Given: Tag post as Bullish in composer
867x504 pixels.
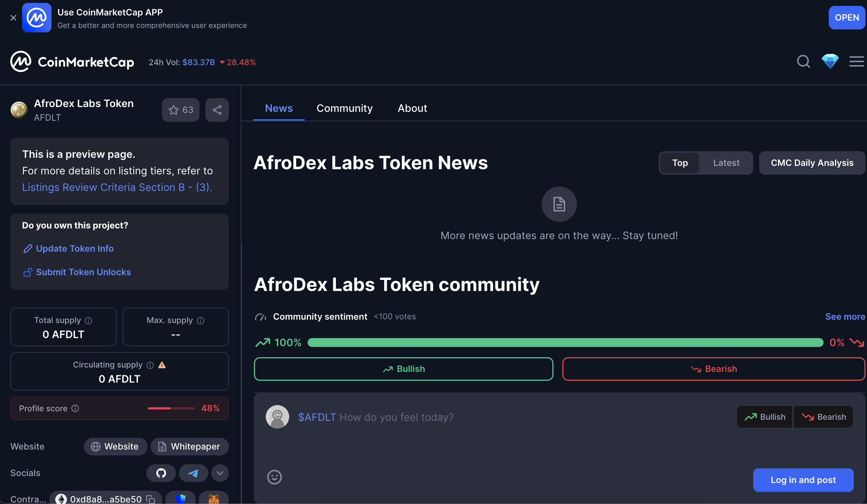Looking at the screenshot, I should pos(765,417).
